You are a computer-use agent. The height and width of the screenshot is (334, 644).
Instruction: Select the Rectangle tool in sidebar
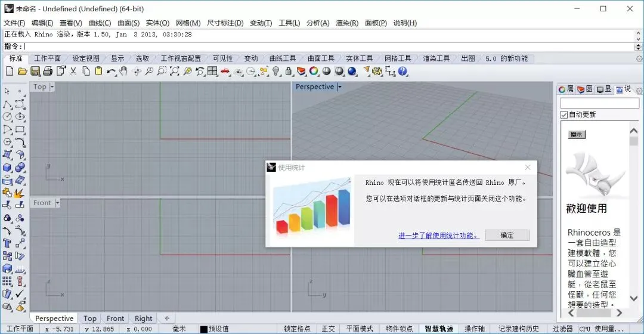[x=20, y=129]
